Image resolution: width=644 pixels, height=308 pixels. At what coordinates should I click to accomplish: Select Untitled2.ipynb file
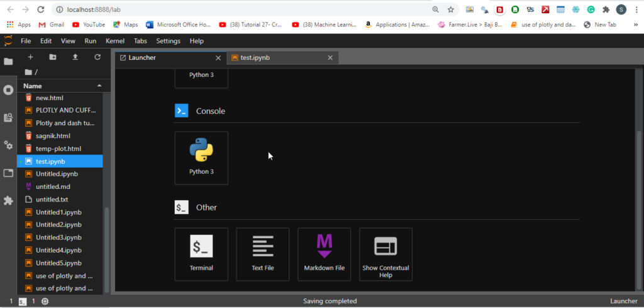pyautogui.click(x=60, y=225)
